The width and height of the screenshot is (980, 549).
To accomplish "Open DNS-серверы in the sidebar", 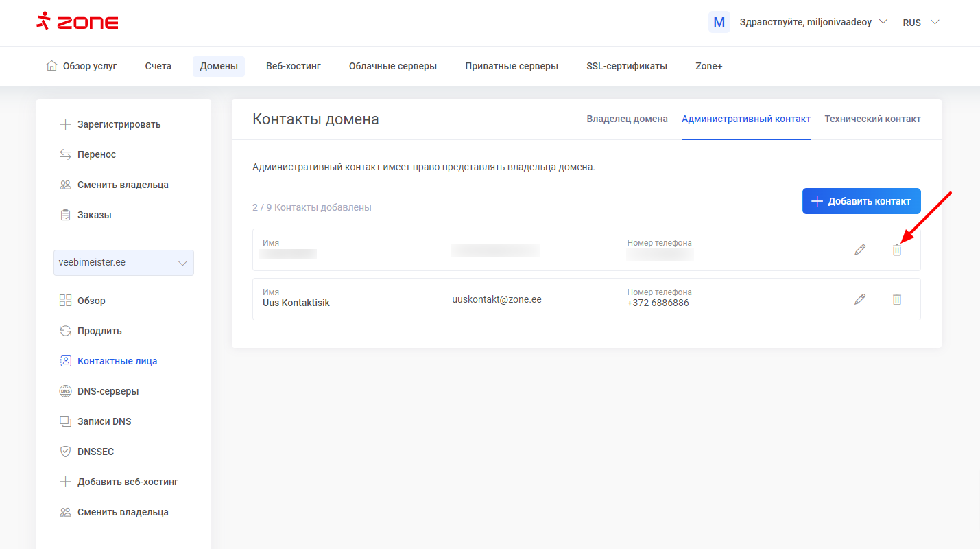I will (108, 391).
